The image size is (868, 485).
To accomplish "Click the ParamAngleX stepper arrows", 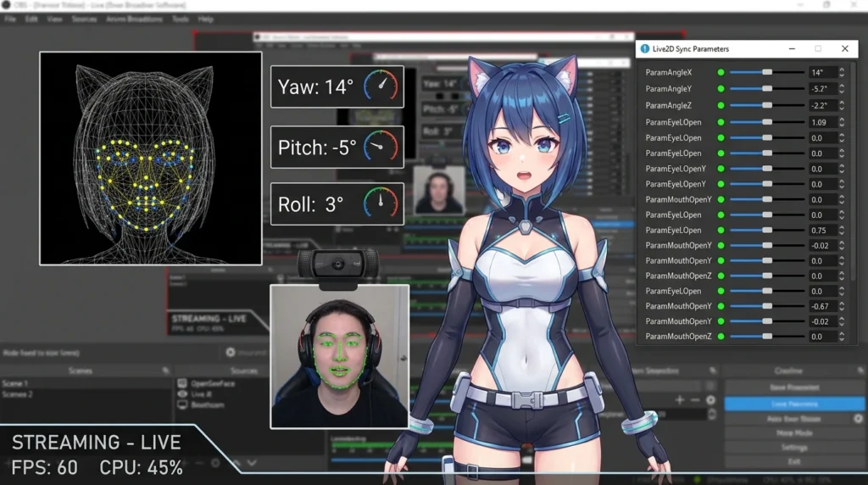I will pyautogui.click(x=842, y=73).
